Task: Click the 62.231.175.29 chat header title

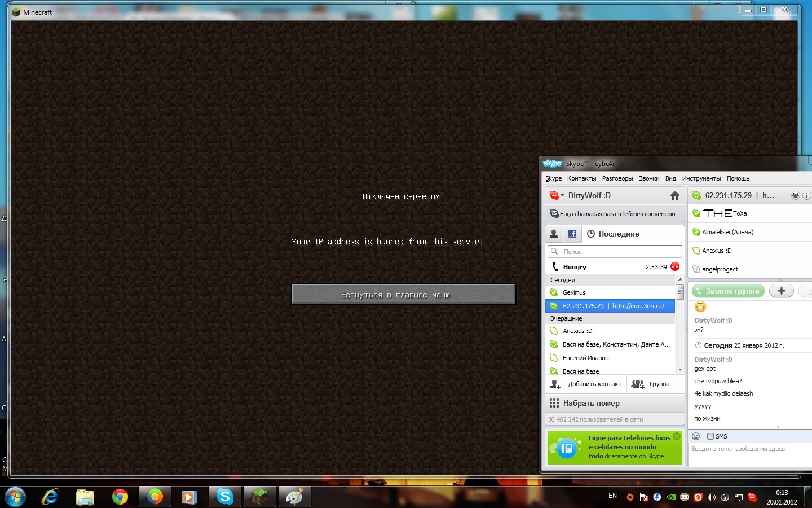Action: pyautogui.click(x=739, y=195)
